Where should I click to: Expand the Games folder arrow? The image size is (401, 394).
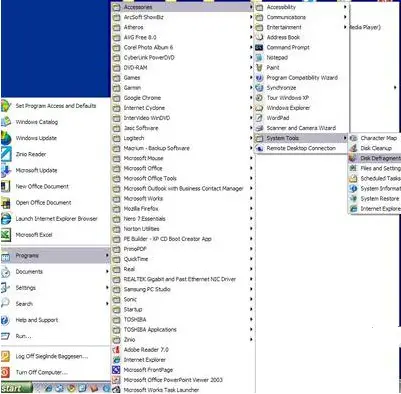coord(251,77)
